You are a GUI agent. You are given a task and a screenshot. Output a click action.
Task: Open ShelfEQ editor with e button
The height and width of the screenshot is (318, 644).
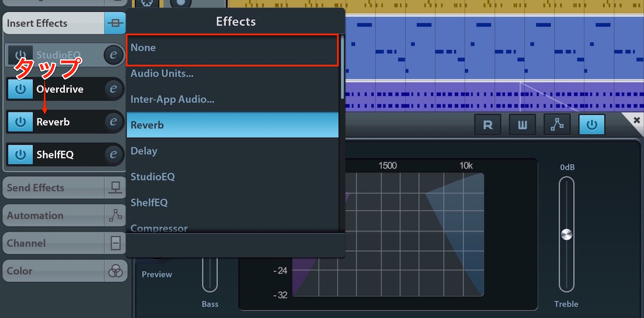tap(114, 154)
